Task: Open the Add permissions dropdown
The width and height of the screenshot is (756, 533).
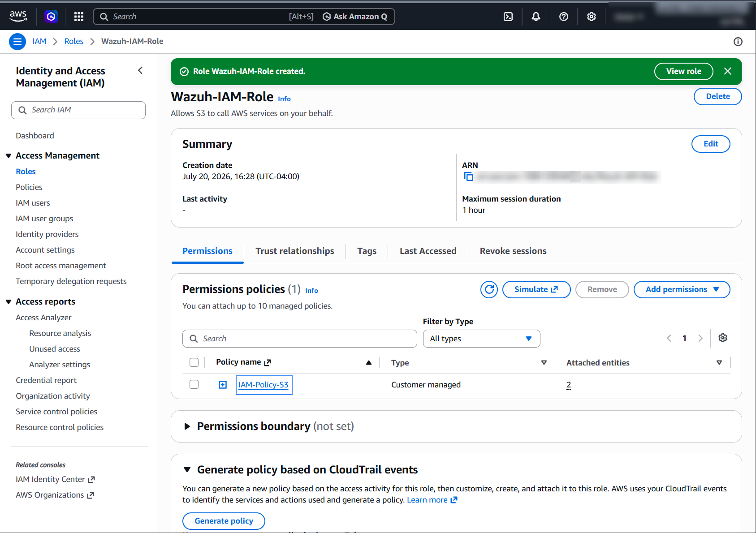Action: pos(682,289)
